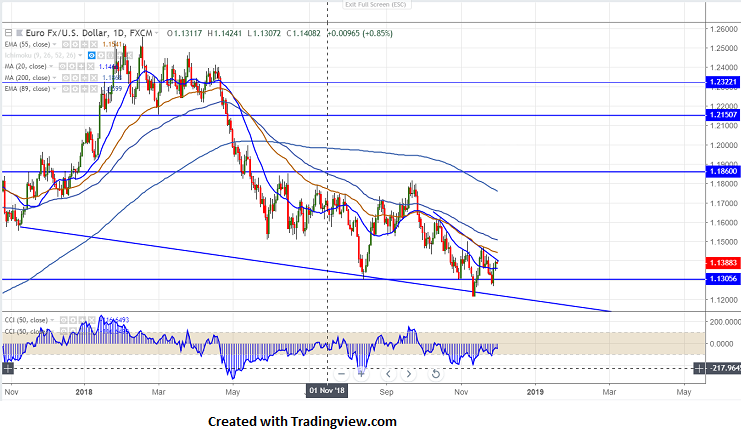This screenshot has height=441, width=745.
Task: Click the close value C1.14082 in header
Action: click(x=304, y=33)
